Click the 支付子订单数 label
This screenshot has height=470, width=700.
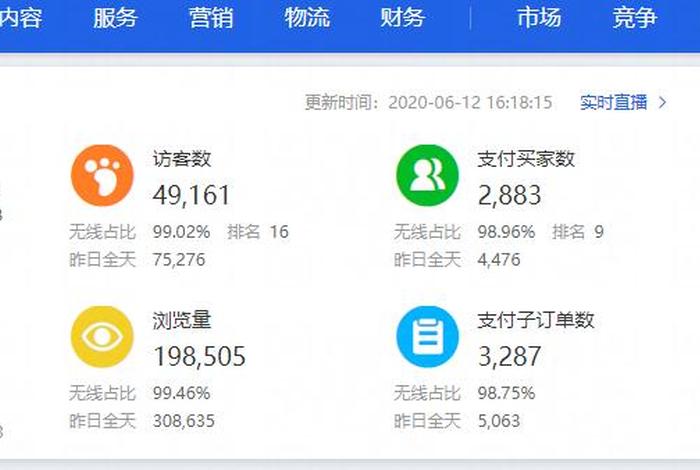[x=536, y=320]
